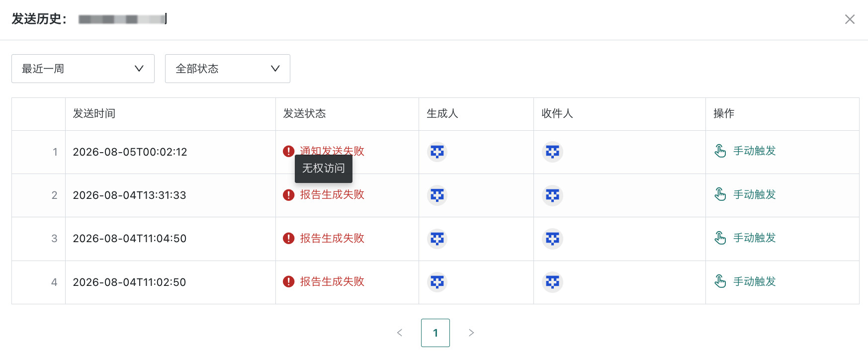Click the generator avatar in row 1
This screenshot has height=358, width=868.
click(x=437, y=152)
